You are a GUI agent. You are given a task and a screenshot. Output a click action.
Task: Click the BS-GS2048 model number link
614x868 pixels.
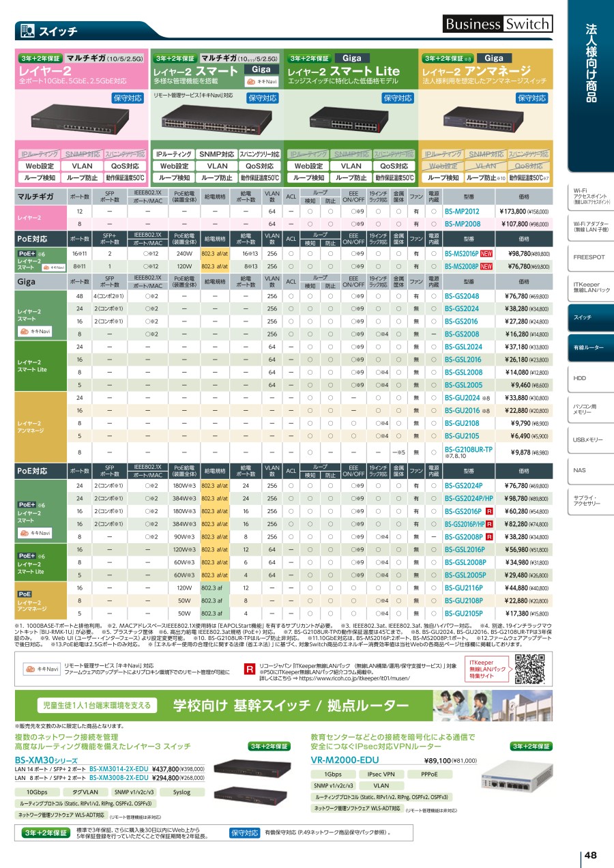tap(462, 296)
